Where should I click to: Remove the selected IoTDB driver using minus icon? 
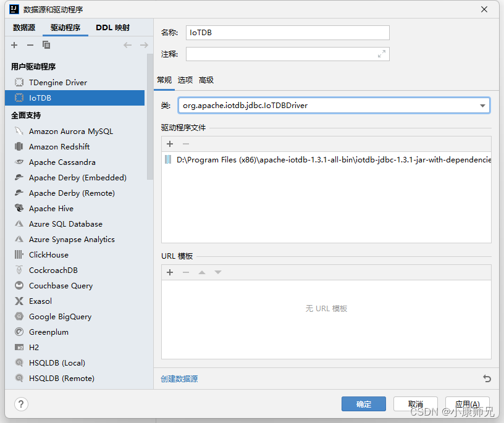30,44
